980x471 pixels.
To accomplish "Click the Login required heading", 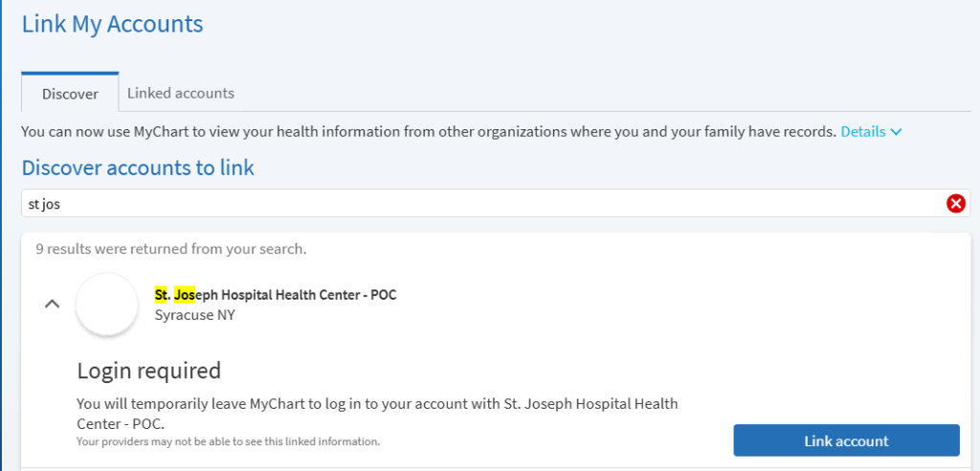I will (149, 370).
